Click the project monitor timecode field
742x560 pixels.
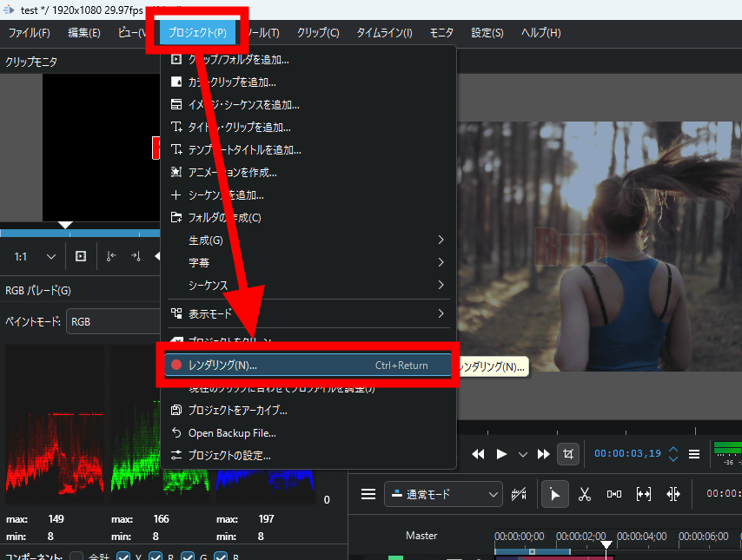pos(627,453)
